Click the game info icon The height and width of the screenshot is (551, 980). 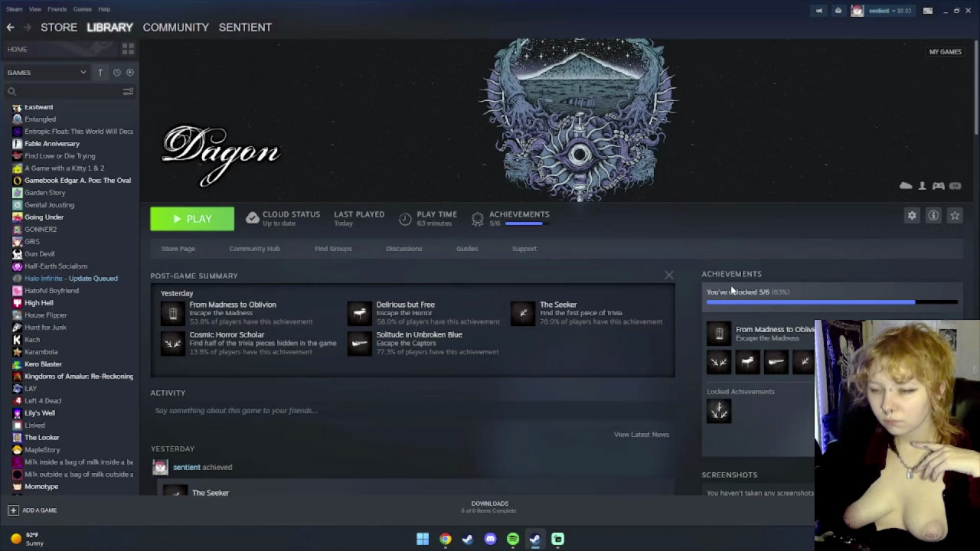[x=933, y=216]
